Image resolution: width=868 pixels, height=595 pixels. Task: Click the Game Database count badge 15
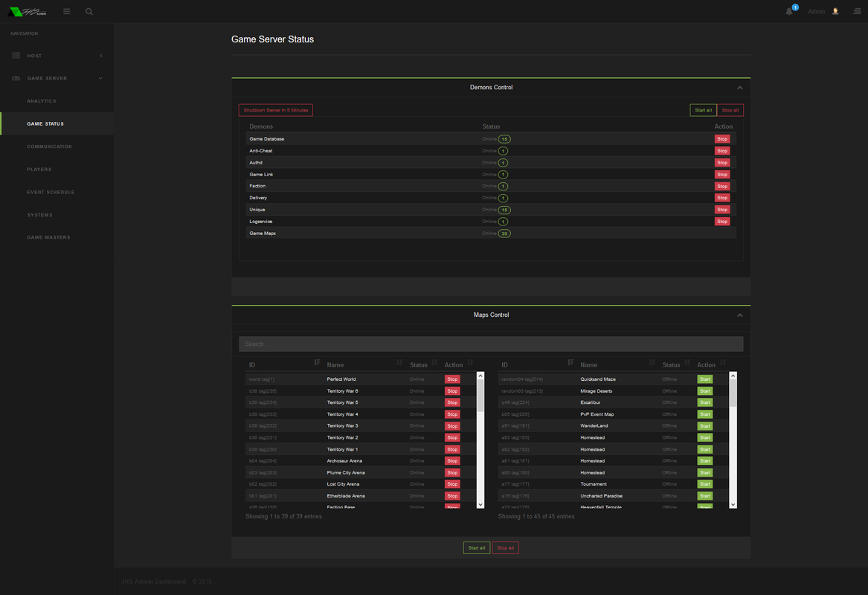pyautogui.click(x=504, y=139)
